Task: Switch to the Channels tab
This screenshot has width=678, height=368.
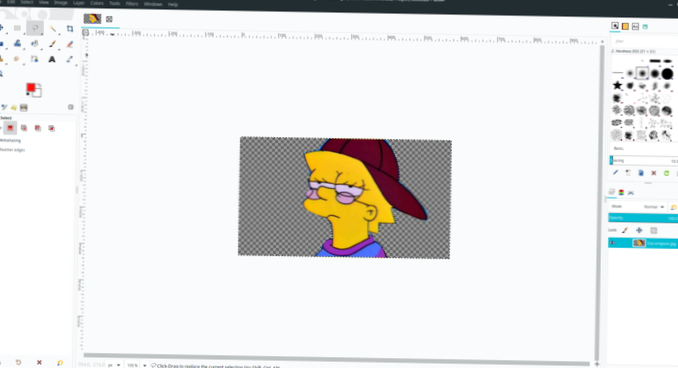Action: tap(621, 192)
